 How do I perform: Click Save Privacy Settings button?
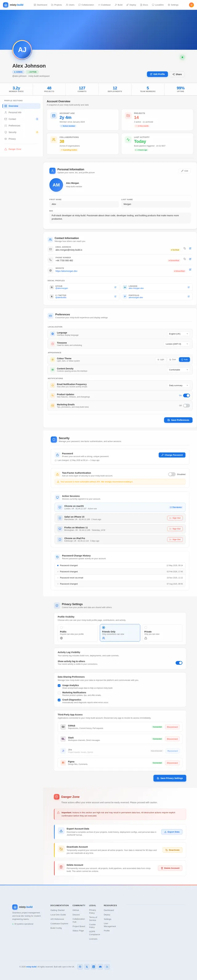click(170, 778)
